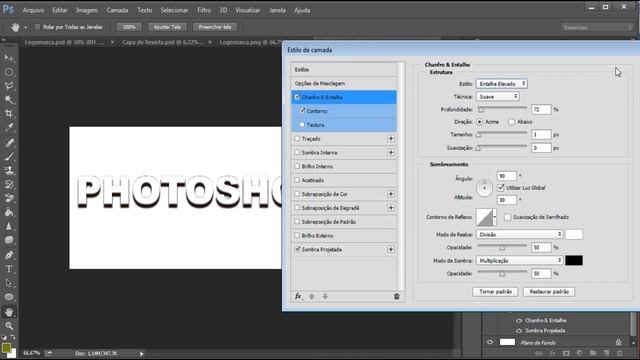
Task: Select the Path Selection tool
Action: [x=9, y=283]
